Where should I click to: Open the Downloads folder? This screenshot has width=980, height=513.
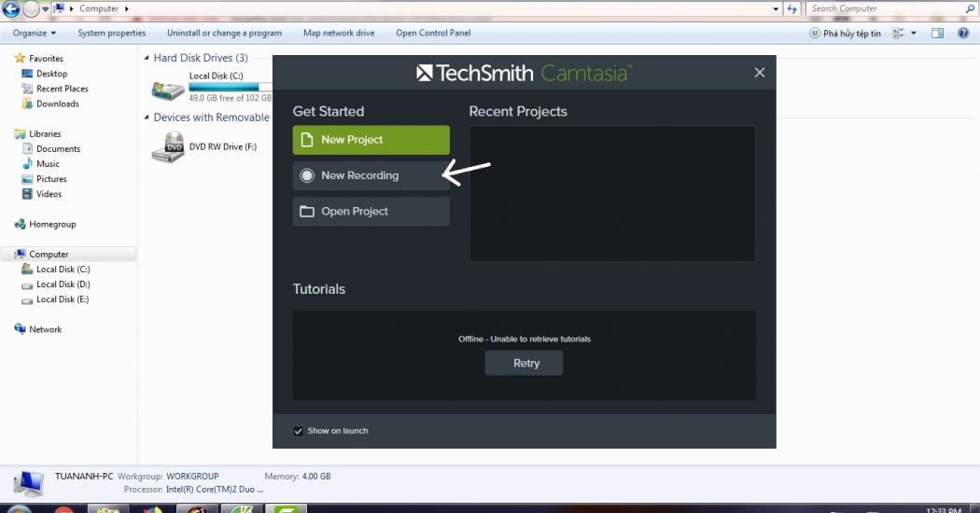(x=58, y=104)
